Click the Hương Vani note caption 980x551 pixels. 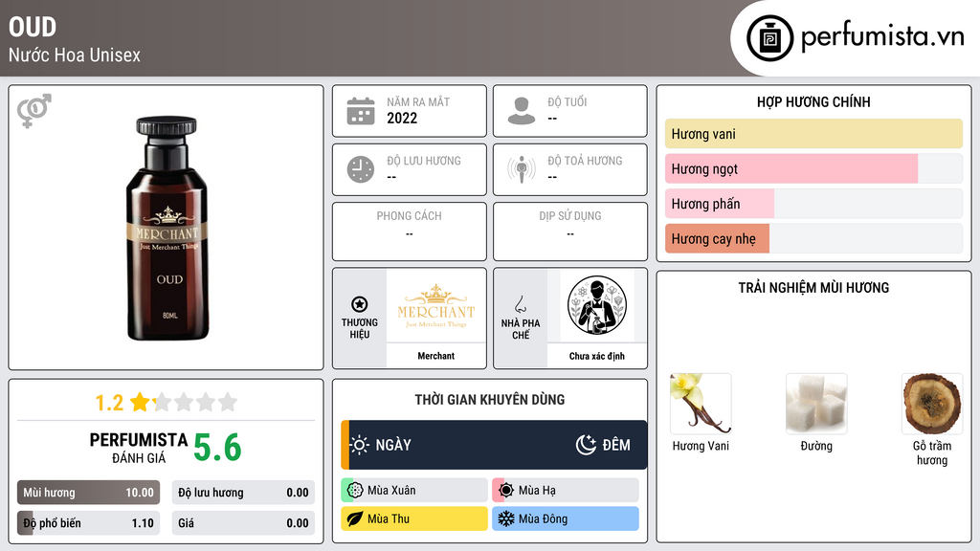(x=701, y=446)
